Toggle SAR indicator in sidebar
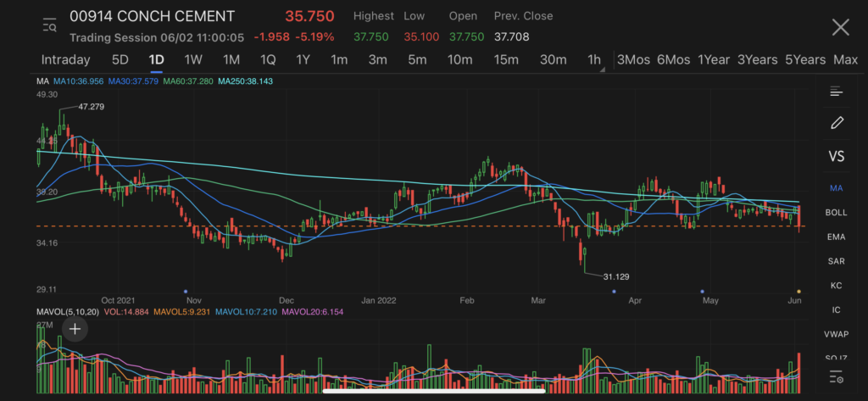Image resolution: width=868 pixels, height=401 pixels. 836,261
